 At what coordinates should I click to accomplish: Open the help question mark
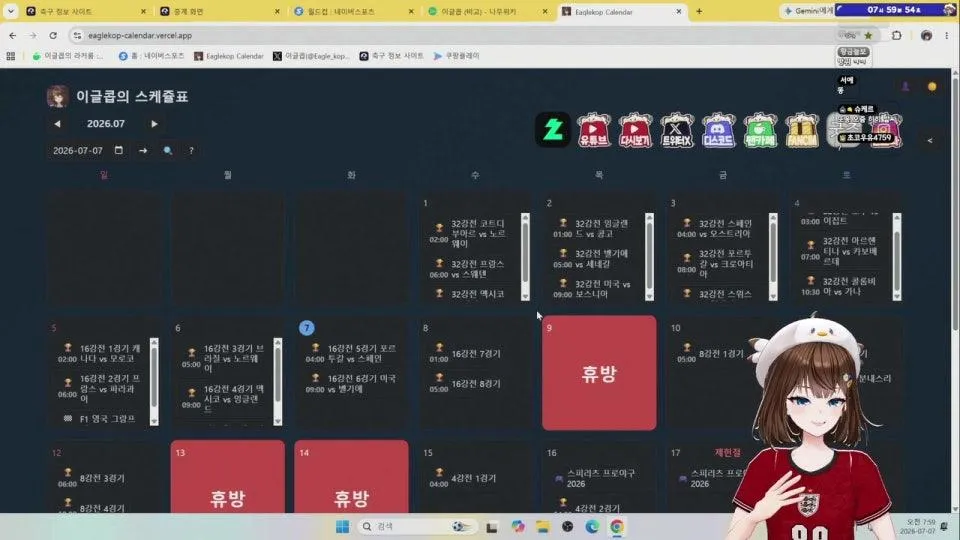point(191,150)
